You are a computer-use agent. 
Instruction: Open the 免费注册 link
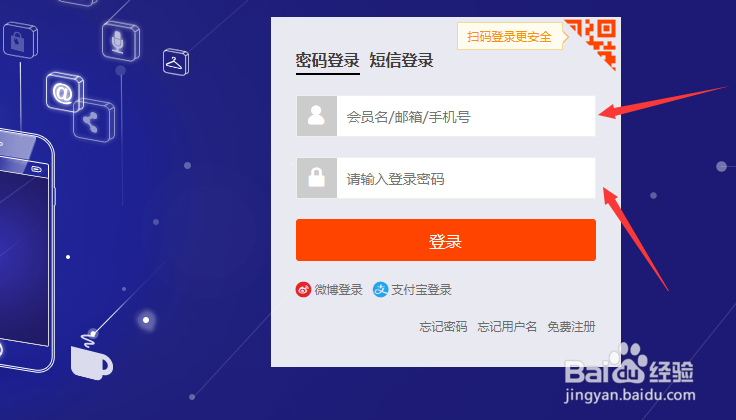[571, 327]
